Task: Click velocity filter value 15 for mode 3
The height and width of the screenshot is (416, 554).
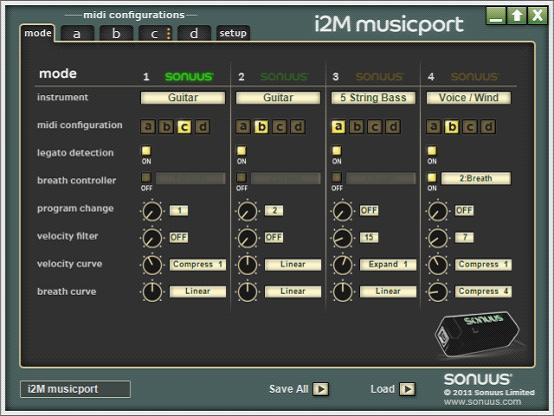Action: [x=369, y=237]
